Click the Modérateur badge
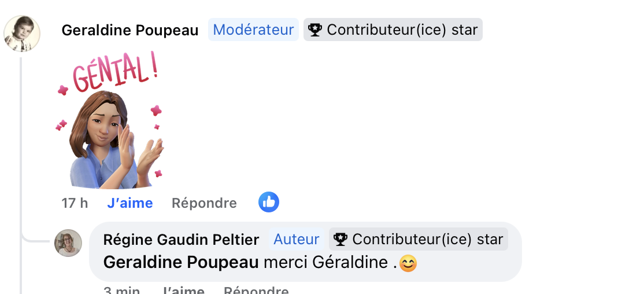644x294 pixels. [253, 30]
